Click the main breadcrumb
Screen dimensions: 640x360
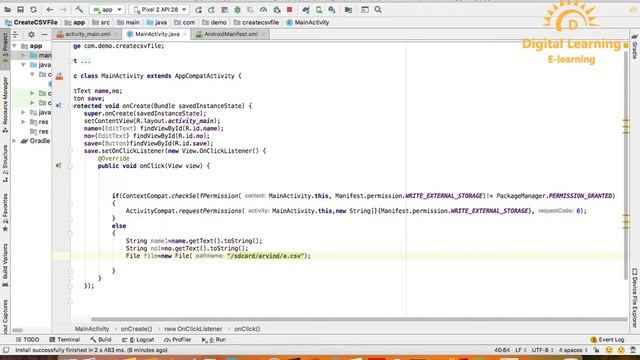click(128, 22)
